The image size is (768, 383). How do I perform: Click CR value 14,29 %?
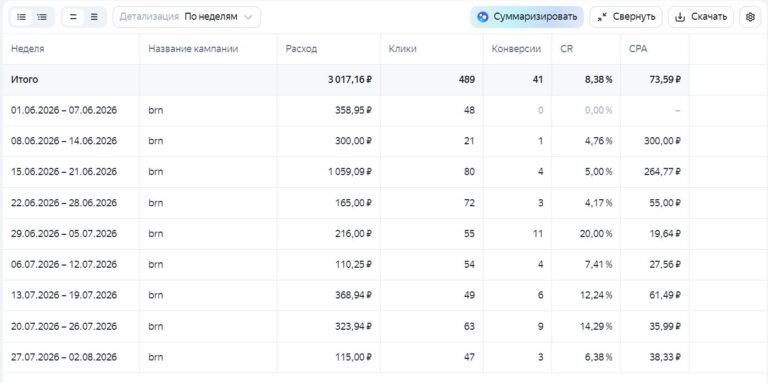pos(596,326)
